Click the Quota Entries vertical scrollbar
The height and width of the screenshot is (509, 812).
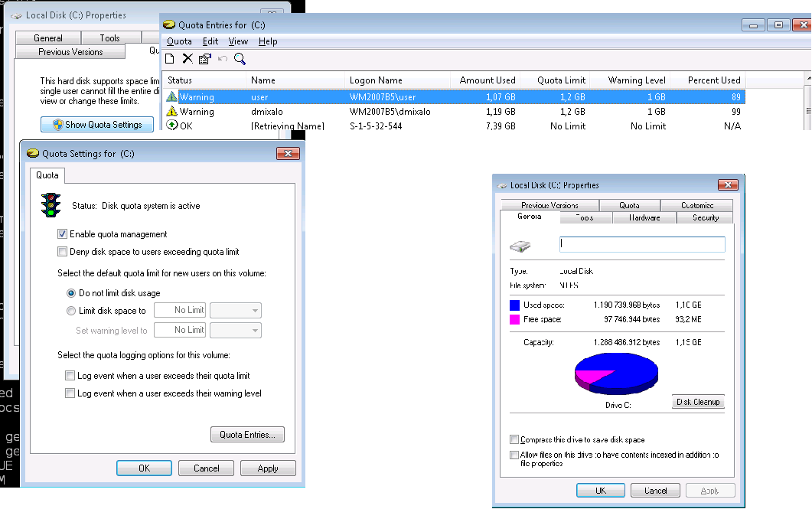point(808,101)
